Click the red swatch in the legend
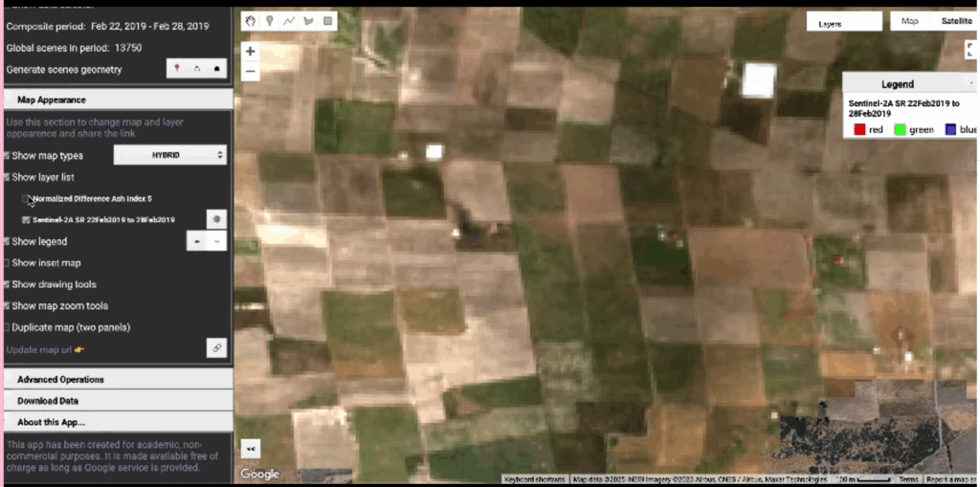The image size is (980, 487). tap(858, 129)
